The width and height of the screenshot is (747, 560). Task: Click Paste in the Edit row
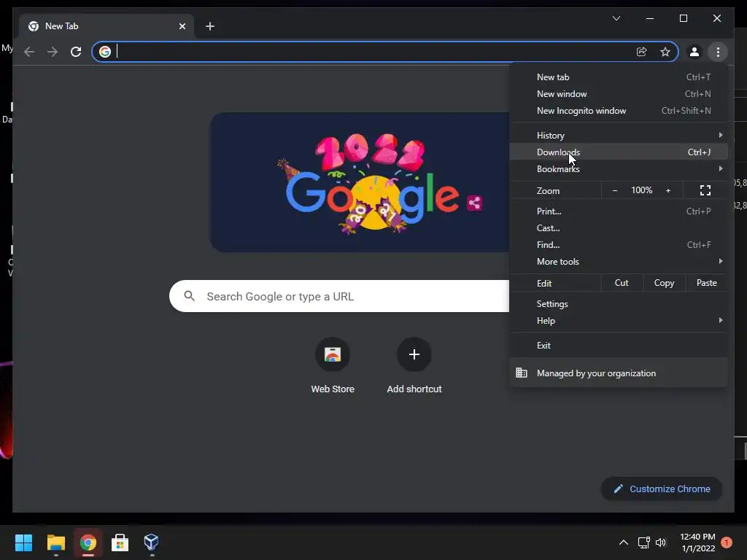706,283
